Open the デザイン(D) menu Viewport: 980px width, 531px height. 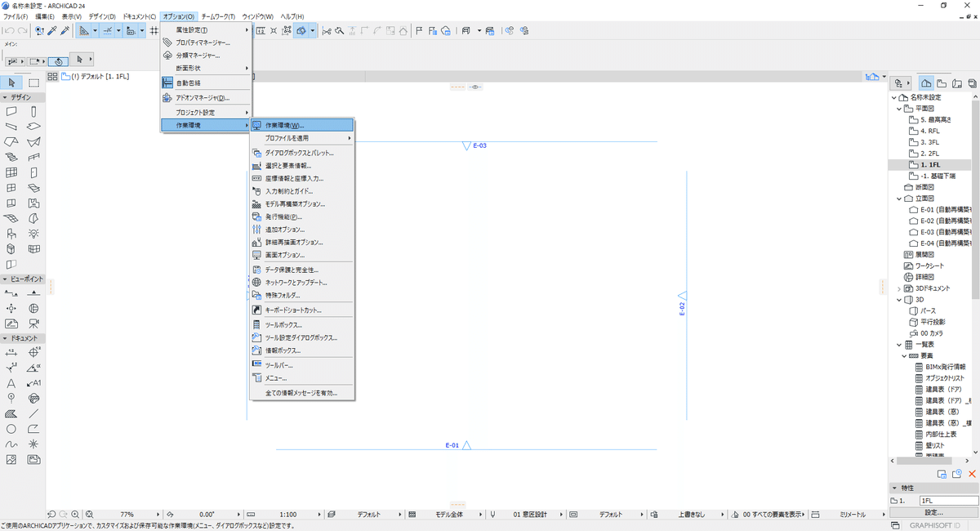pos(102,16)
